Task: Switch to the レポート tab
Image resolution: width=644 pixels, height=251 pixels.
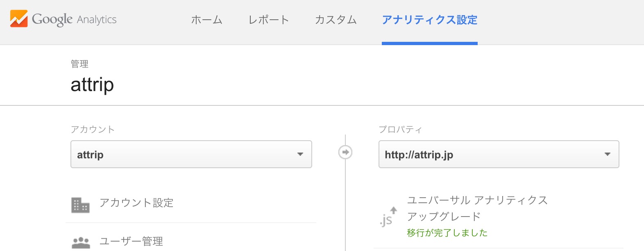Action: (269, 20)
